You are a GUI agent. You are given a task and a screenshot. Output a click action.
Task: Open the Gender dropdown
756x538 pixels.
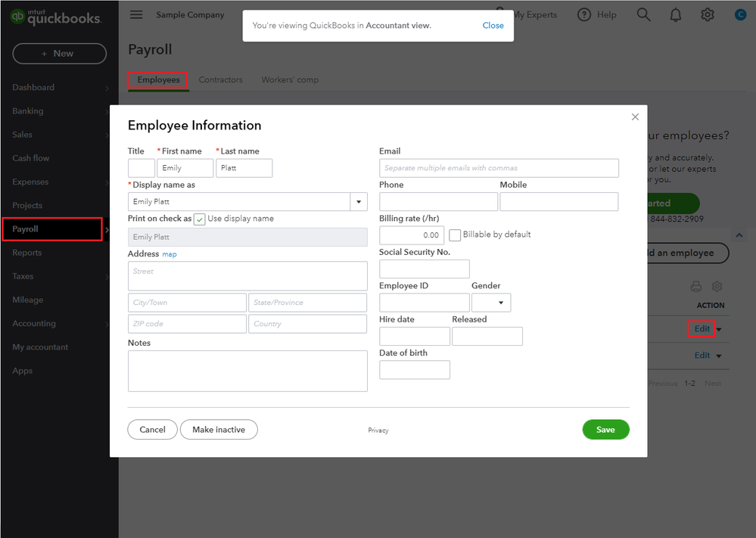(x=491, y=303)
